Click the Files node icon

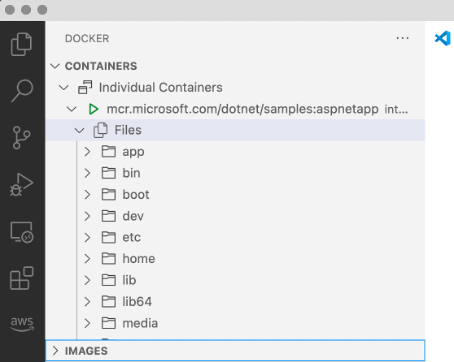(100, 130)
